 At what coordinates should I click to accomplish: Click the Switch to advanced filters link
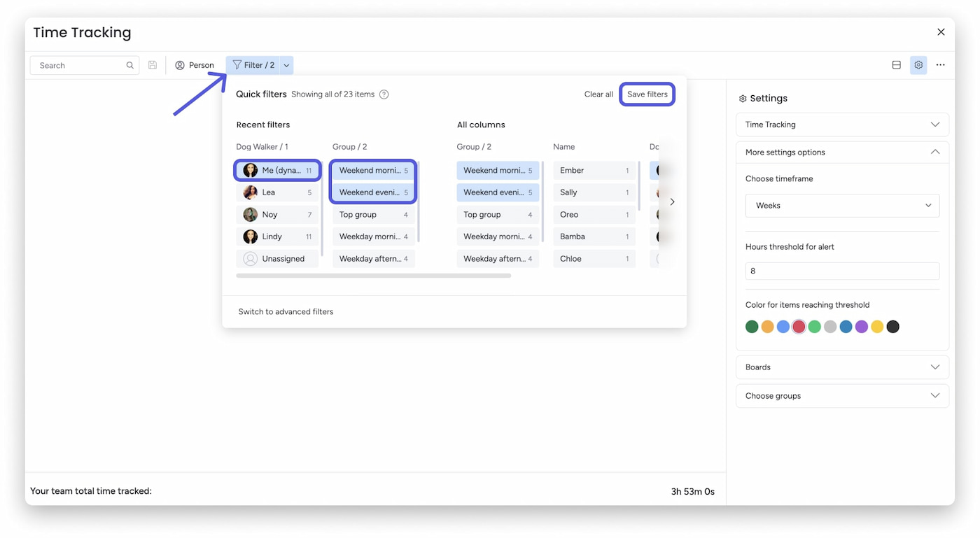pos(286,311)
